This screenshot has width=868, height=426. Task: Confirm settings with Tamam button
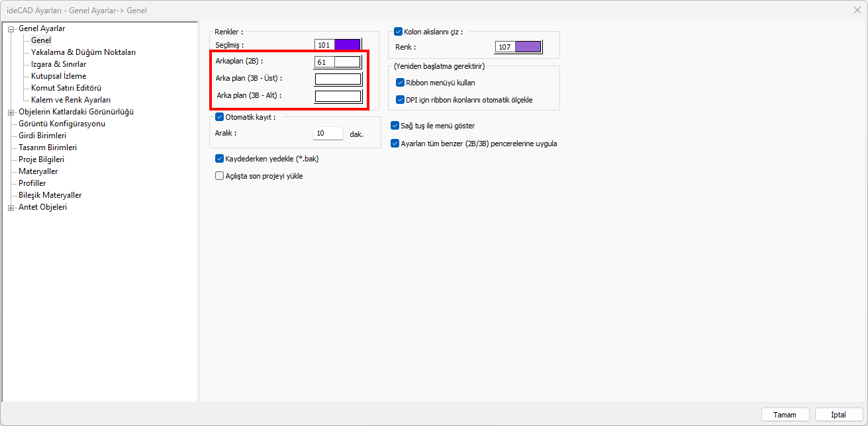[785, 415]
